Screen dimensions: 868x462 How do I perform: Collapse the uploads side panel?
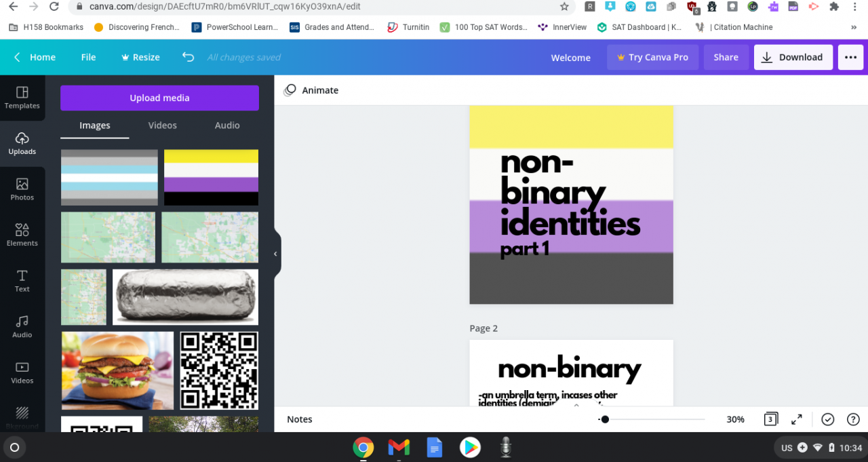275,254
